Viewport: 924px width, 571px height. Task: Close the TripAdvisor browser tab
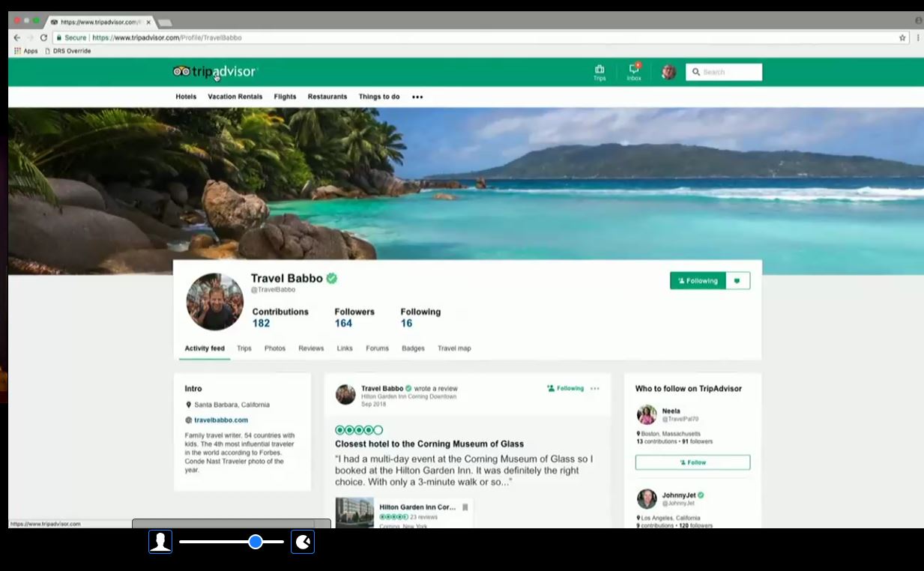pyautogui.click(x=148, y=22)
